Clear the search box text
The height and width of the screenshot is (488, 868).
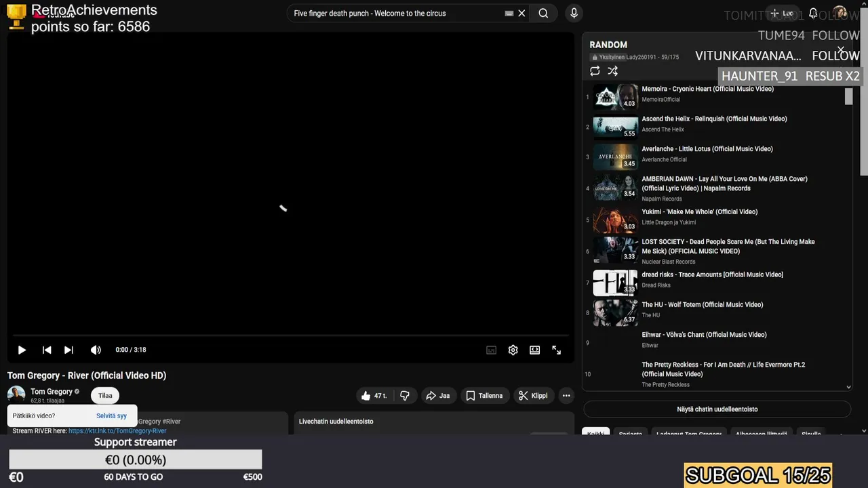pyautogui.click(x=521, y=13)
